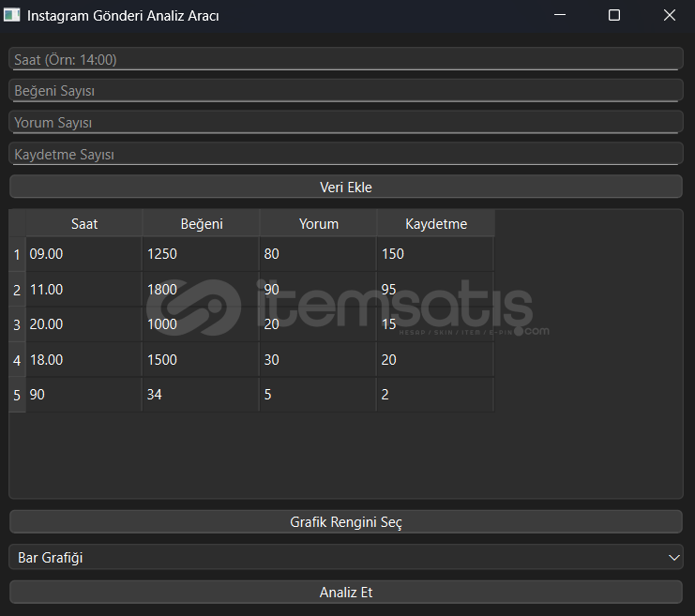The height and width of the screenshot is (616, 695).
Task: Select the 2 Kaydetme cell in row 5
Action: 436,395
